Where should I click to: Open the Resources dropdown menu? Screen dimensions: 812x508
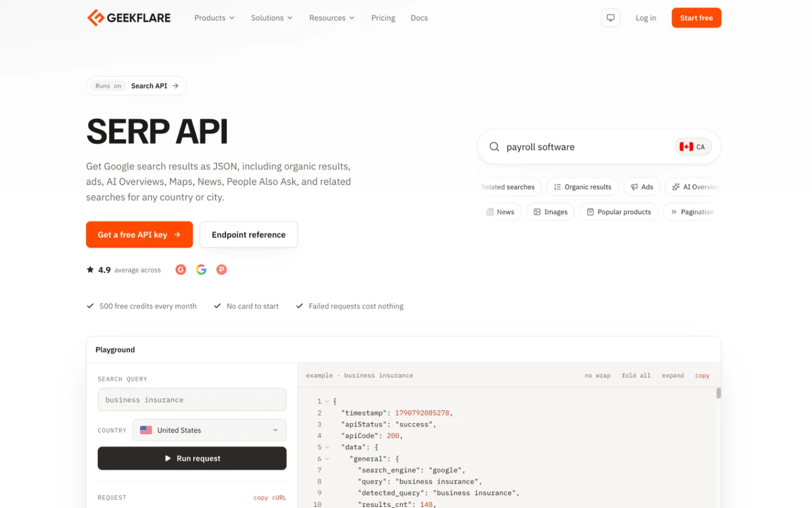(x=332, y=18)
